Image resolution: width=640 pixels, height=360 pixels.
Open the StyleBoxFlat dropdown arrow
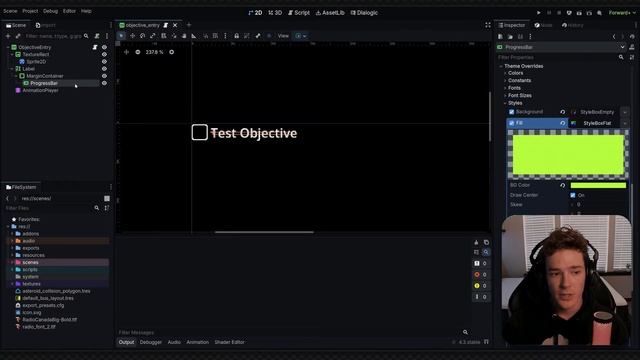pyautogui.click(x=625, y=123)
